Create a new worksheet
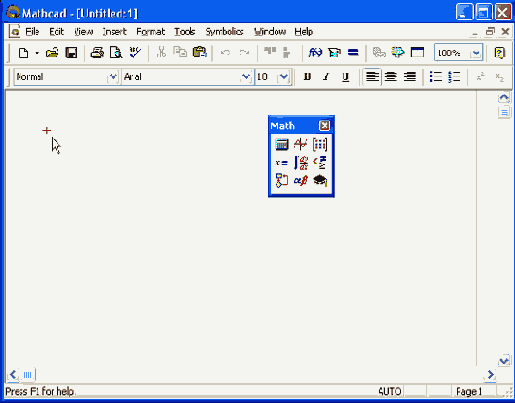Image resolution: width=515 pixels, height=403 pixels. point(23,53)
